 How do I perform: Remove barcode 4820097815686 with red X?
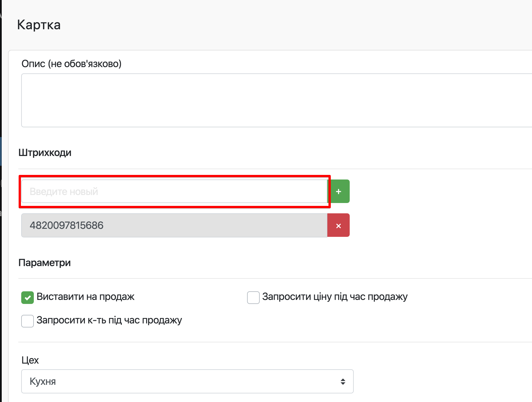[339, 225]
